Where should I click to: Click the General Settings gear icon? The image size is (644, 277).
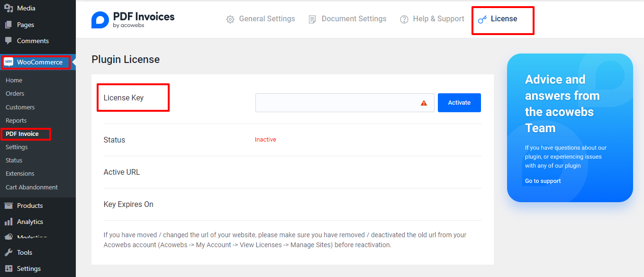[230, 19]
